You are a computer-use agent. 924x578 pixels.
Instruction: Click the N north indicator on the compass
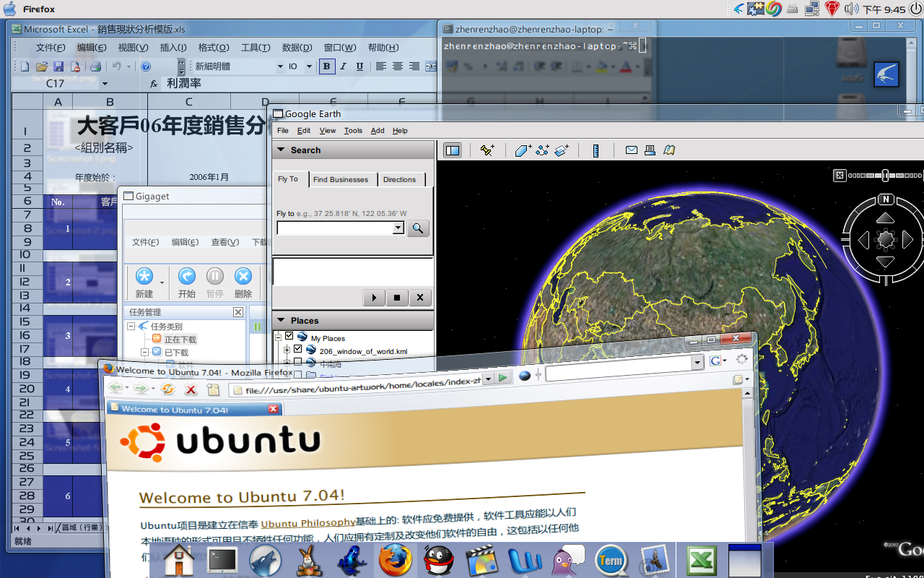tap(886, 199)
